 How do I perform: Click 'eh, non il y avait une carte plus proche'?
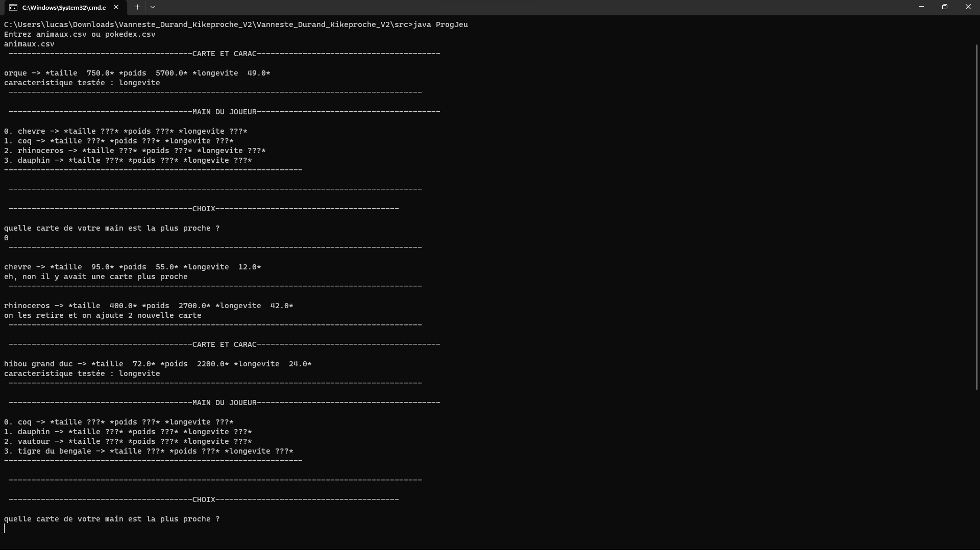tap(96, 277)
